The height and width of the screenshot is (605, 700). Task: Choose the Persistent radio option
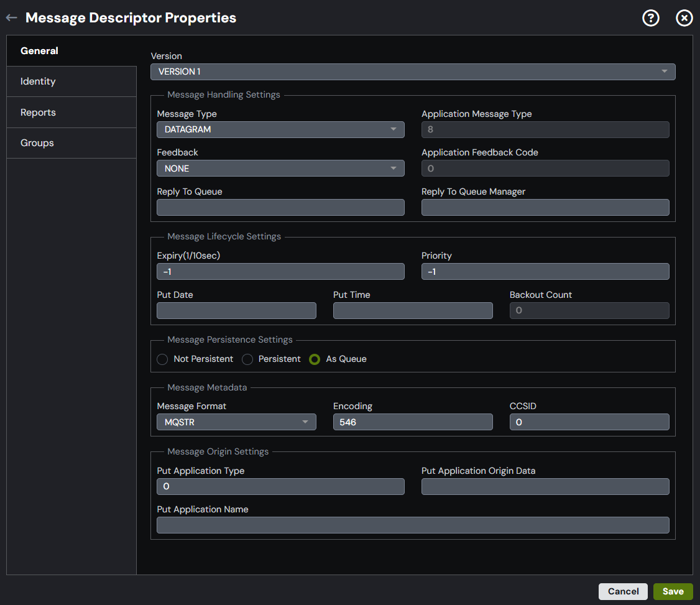click(x=247, y=359)
